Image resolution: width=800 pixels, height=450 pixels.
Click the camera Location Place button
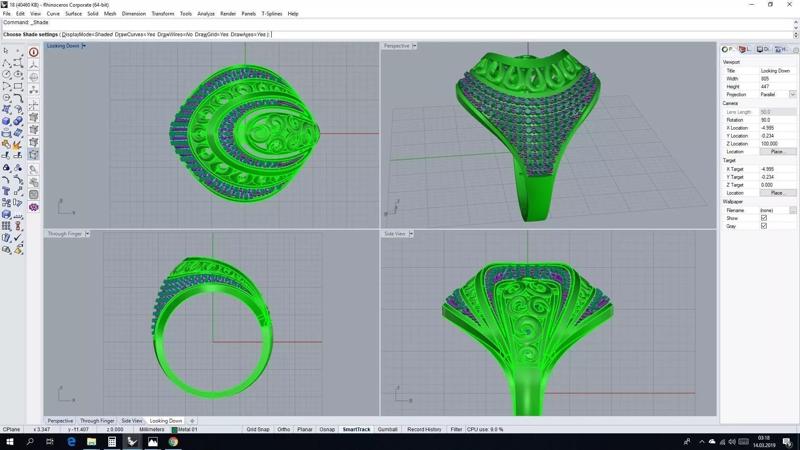[x=777, y=152]
